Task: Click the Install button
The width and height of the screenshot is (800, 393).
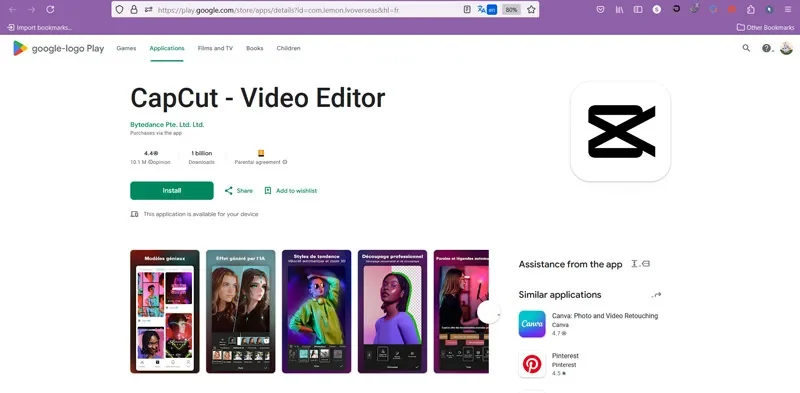Action: (x=172, y=190)
